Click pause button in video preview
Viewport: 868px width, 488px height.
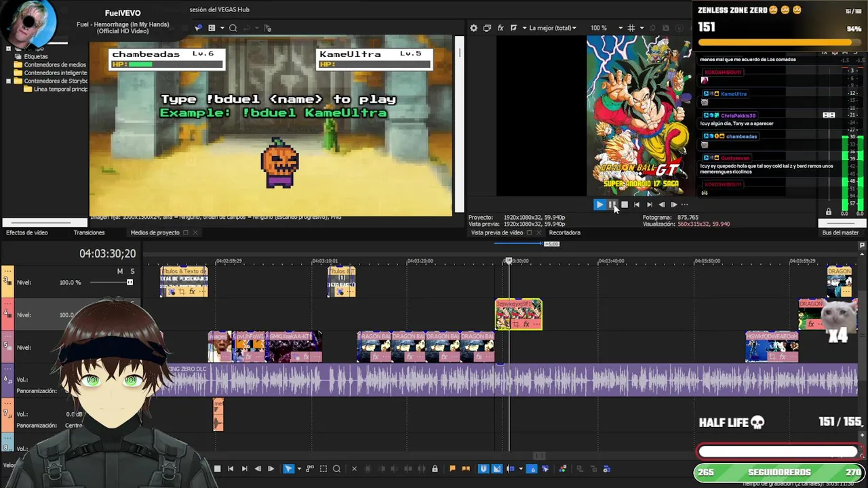pyautogui.click(x=612, y=204)
